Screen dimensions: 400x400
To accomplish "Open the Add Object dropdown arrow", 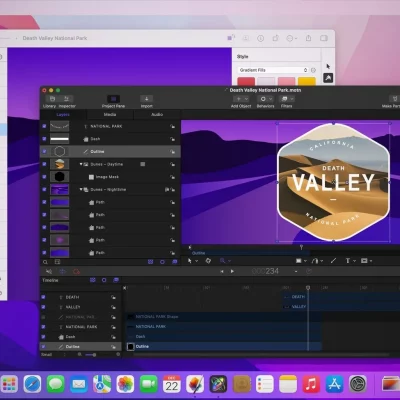I will click(x=246, y=99).
